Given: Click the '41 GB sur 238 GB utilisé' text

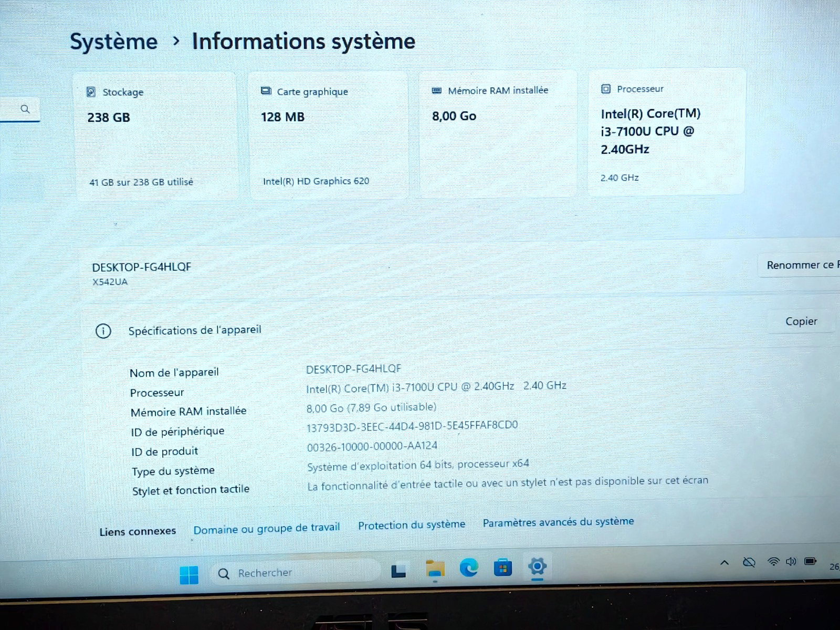Looking at the screenshot, I should tap(141, 182).
